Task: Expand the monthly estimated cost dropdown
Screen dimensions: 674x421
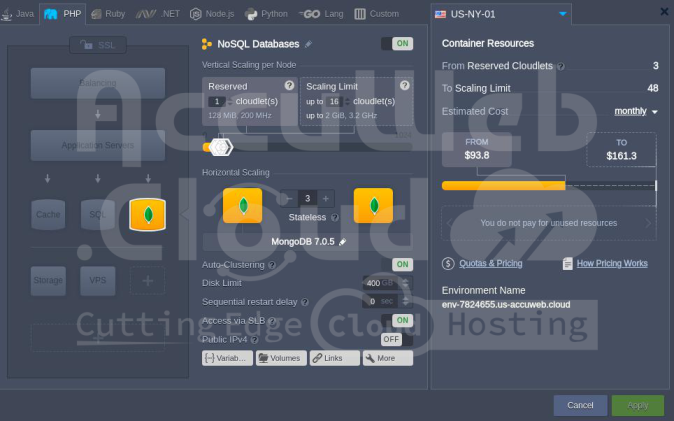Action: [x=636, y=111]
